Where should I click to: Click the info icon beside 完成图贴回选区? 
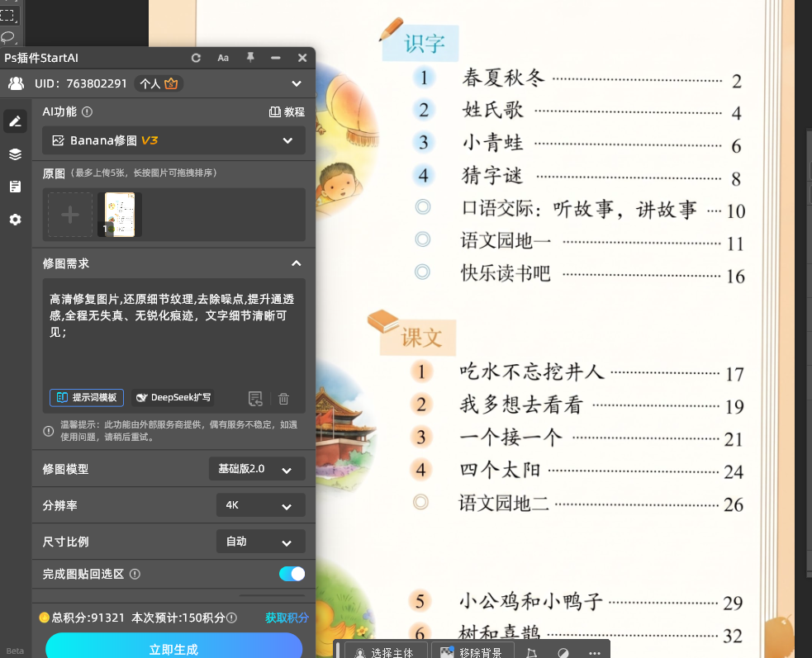tap(135, 574)
